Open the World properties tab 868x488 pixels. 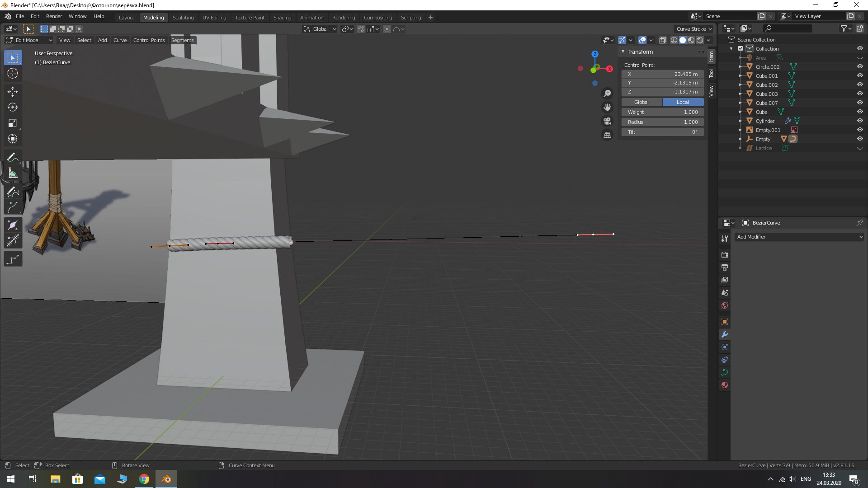725,305
